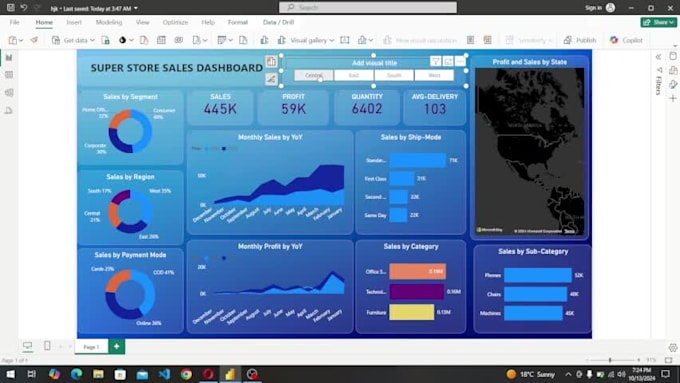Switch to mobile layout icon
680x383 pixels.
coord(47,346)
